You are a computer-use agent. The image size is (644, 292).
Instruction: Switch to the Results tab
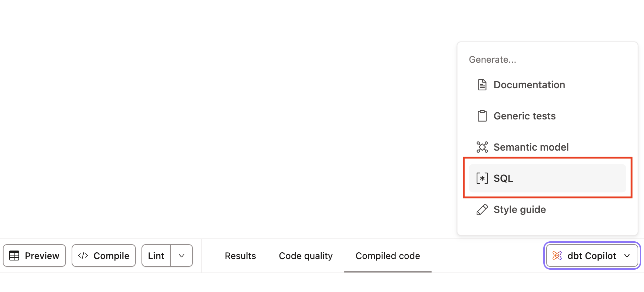click(x=240, y=255)
